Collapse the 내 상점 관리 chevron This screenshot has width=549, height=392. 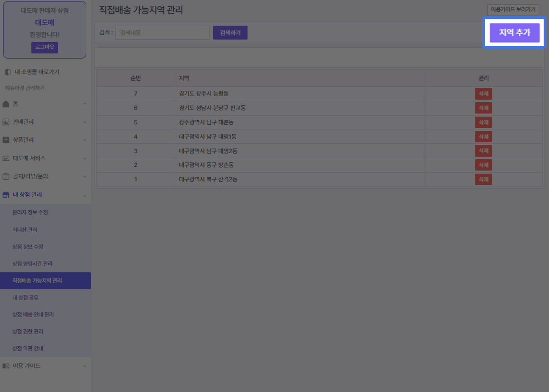[x=84, y=195]
